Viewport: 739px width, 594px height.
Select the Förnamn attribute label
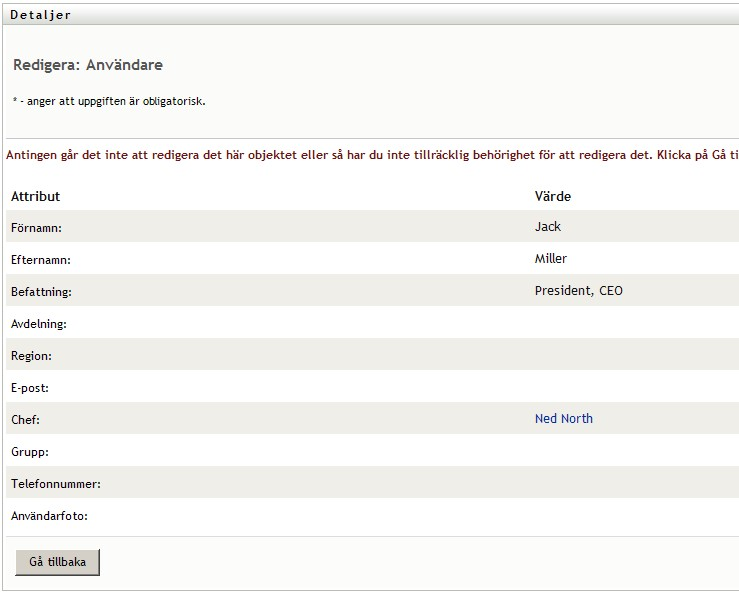point(36,228)
